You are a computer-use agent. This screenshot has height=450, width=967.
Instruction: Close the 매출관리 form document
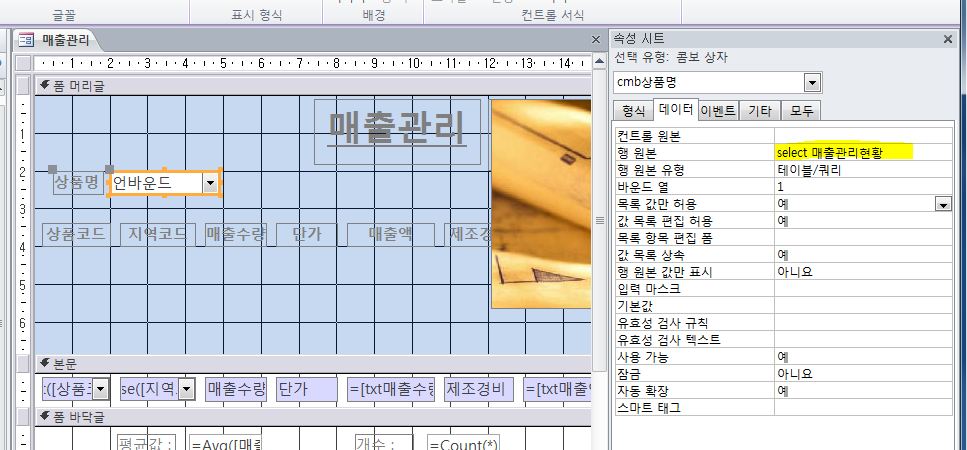596,40
